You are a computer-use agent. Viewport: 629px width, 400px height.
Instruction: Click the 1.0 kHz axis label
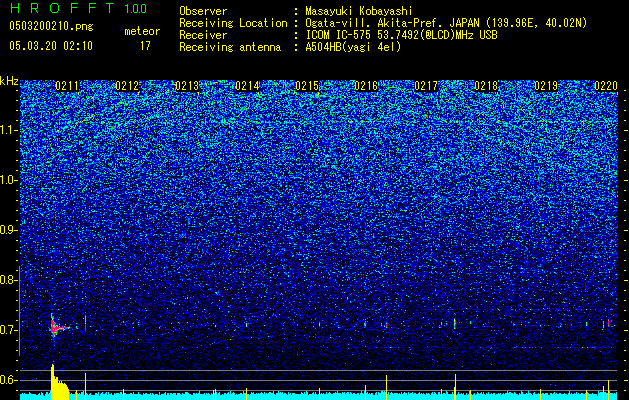(8, 180)
